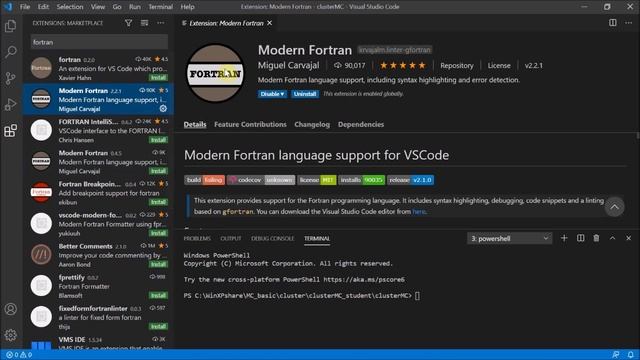Split the editor to the right
This screenshot has height=360, width=640.
(x=613, y=23)
